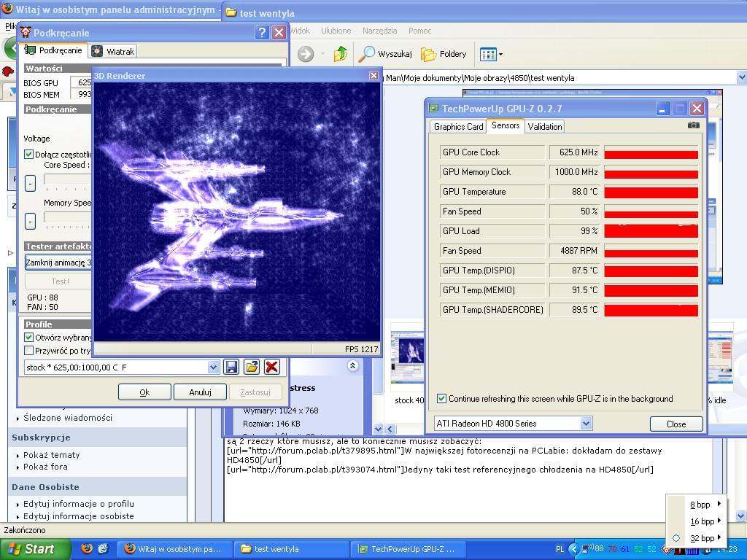This screenshot has width=747, height=560.
Task: Launch Firefox from the quick launch bar
Action: tap(87, 548)
